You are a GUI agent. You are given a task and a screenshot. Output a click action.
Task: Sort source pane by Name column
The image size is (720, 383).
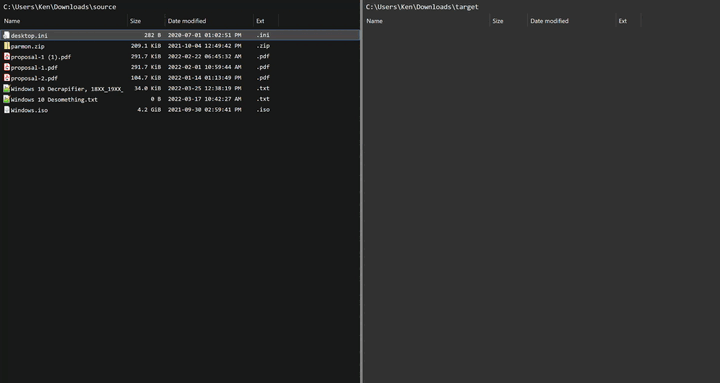pyautogui.click(x=12, y=21)
